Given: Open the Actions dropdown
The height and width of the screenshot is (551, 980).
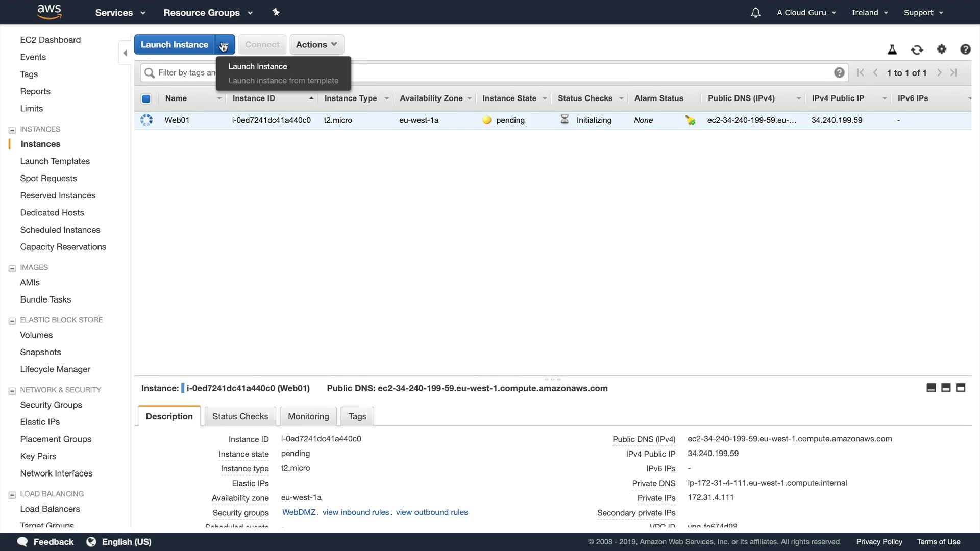Looking at the screenshot, I should coord(316,45).
